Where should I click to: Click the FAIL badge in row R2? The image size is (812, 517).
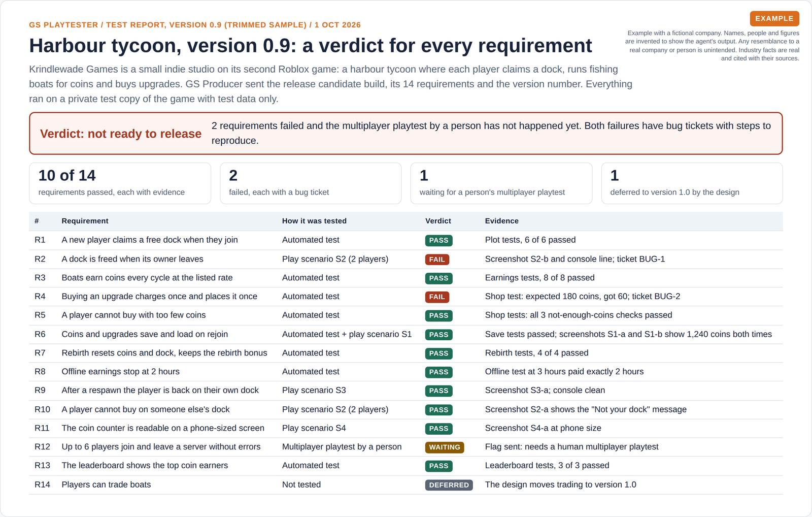click(x=437, y=260)
